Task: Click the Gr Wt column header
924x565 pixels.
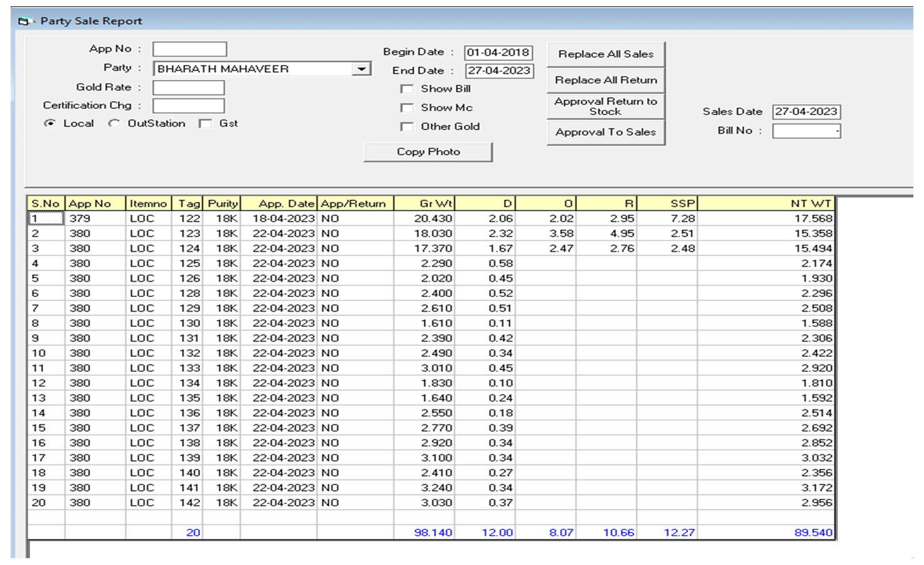Action: [424, 204]
